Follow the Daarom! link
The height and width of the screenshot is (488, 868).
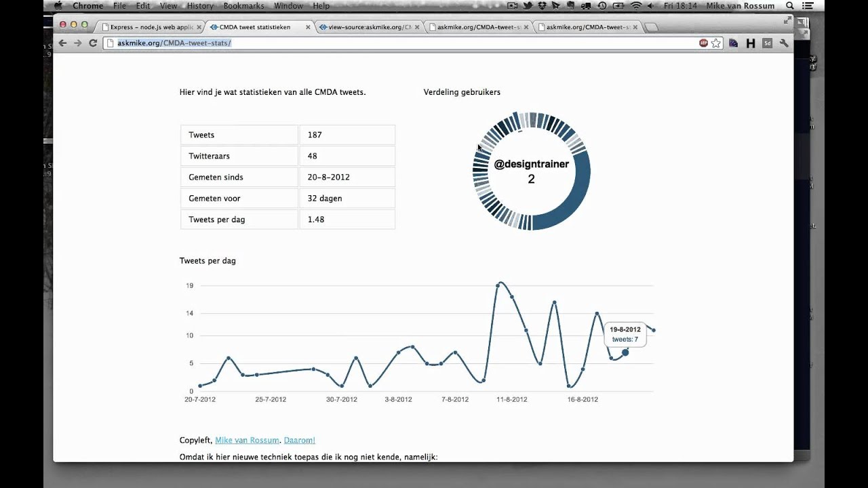tap(299, 440)
